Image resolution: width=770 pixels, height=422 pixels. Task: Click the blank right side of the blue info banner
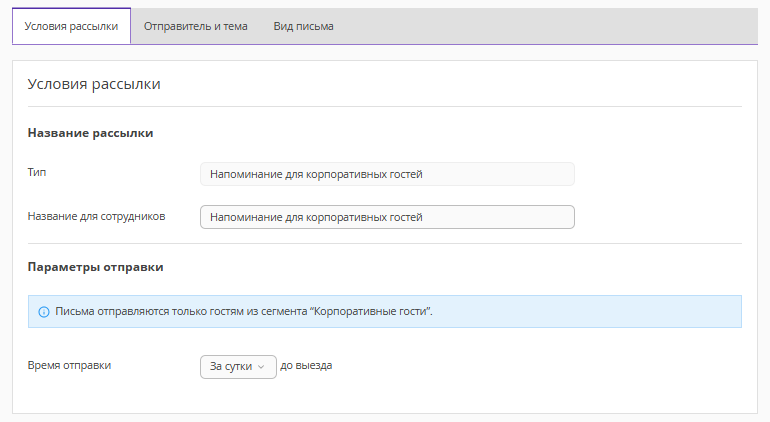tap(600, 312)
